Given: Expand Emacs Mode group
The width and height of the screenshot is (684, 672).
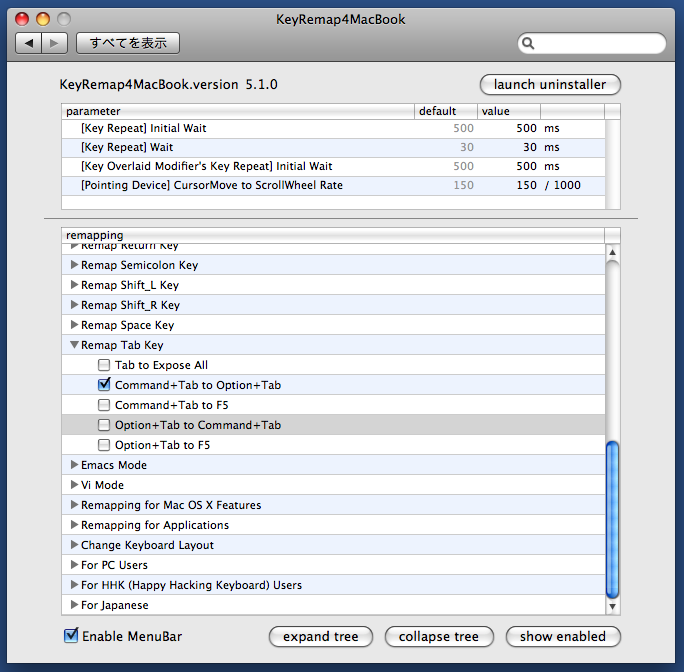Looking at the screenshot, I should pyautogui.click(x=74, y=465).
